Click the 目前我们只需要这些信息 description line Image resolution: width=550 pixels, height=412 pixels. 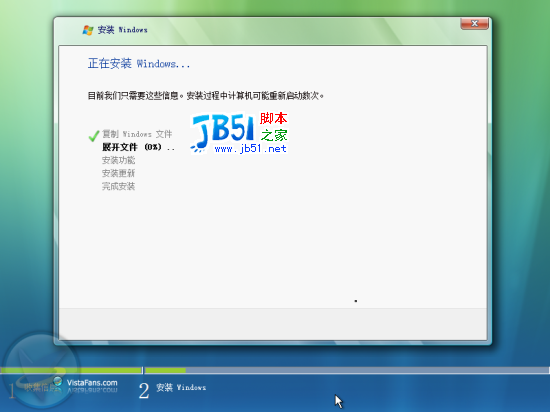(206, 95)
